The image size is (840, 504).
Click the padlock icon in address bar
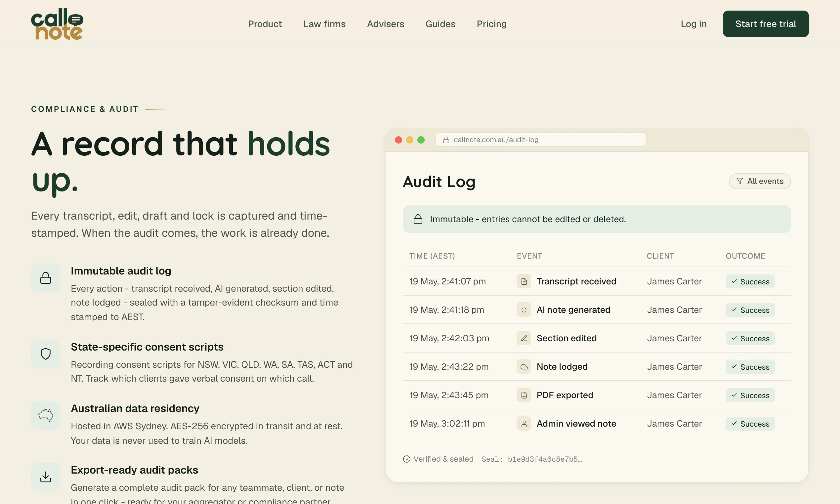tap(446, 140)
